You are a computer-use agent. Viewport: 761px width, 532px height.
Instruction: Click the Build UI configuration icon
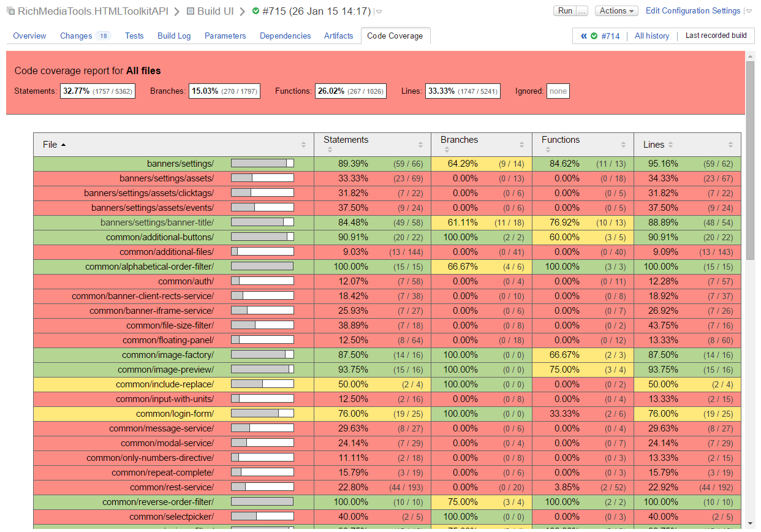point(191,11)
